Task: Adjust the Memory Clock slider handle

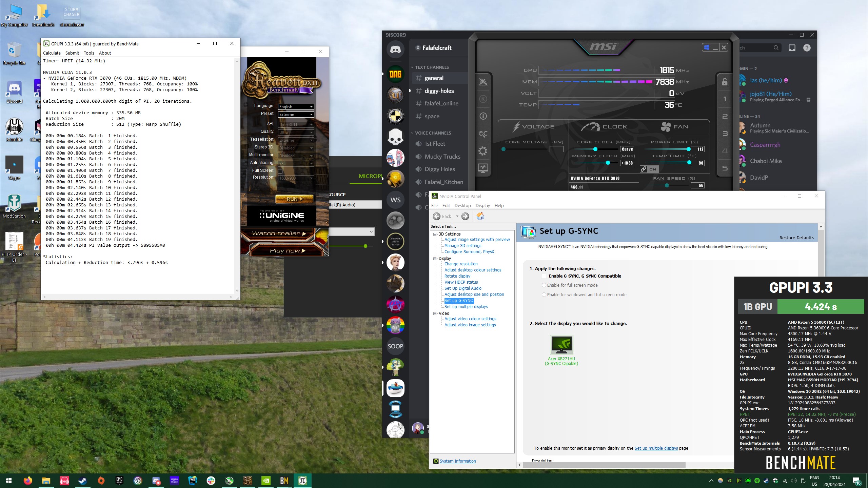Action: tap(608, 163)
